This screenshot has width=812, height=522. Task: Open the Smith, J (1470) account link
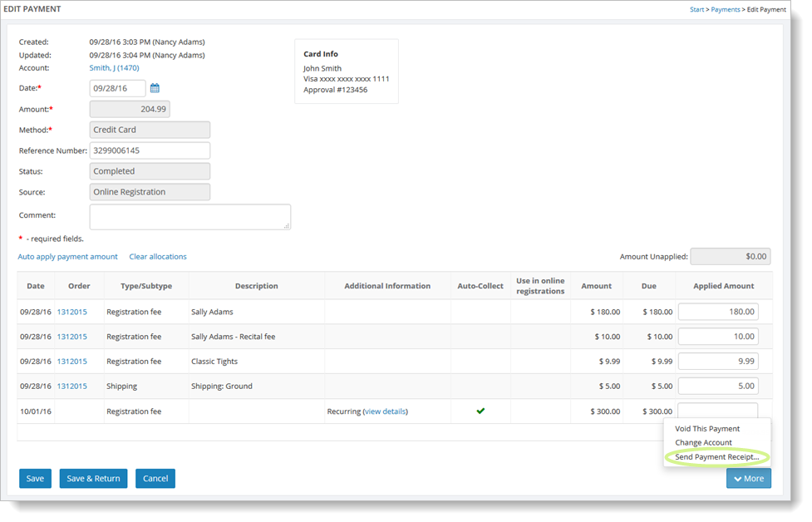click(114, 68)
